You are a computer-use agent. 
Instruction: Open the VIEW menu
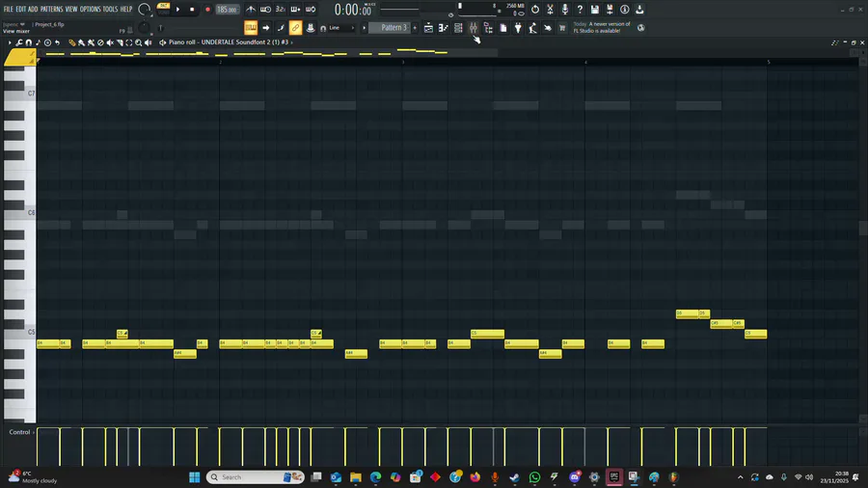71,10
